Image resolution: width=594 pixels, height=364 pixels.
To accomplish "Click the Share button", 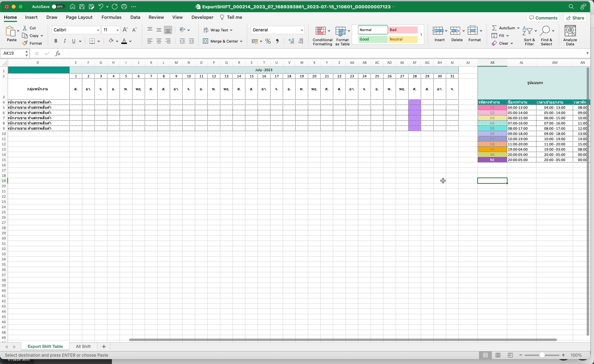I will (x=575, y=18).
